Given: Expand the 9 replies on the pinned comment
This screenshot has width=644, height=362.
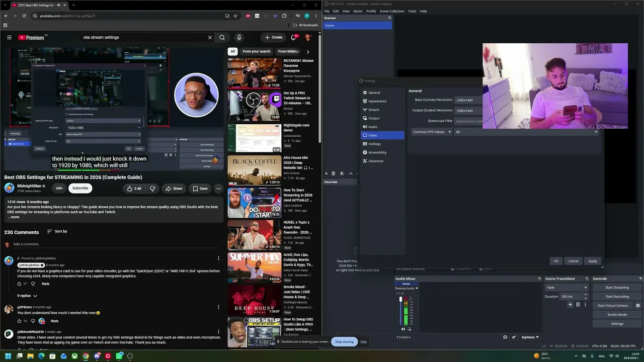Looking at the screenshot, I should tap(27, 296).
